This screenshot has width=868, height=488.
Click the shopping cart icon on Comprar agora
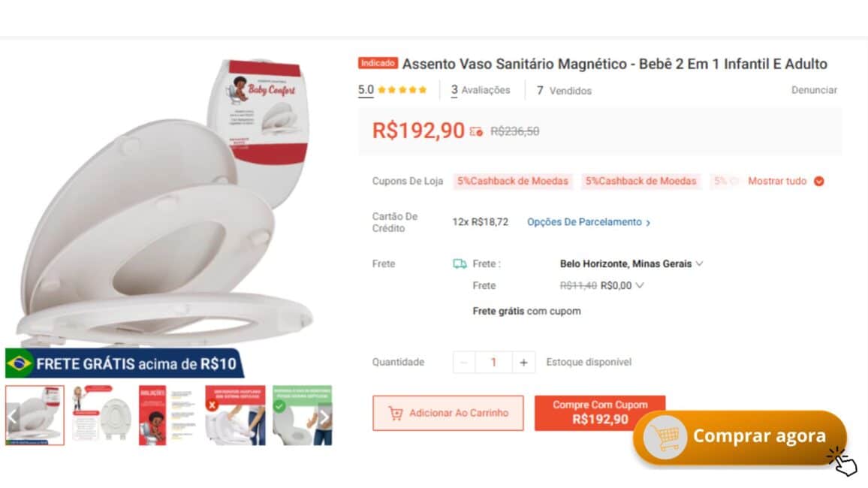(665, 438)
